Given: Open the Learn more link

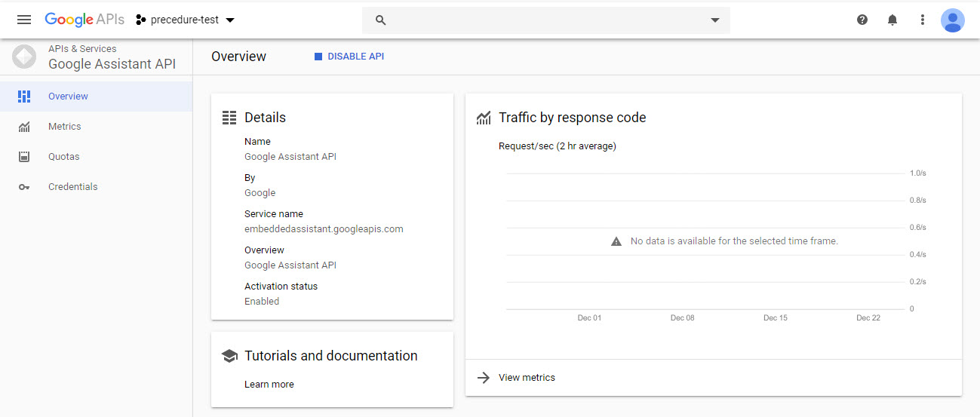Looking at the screenshot, I should 269,385.
